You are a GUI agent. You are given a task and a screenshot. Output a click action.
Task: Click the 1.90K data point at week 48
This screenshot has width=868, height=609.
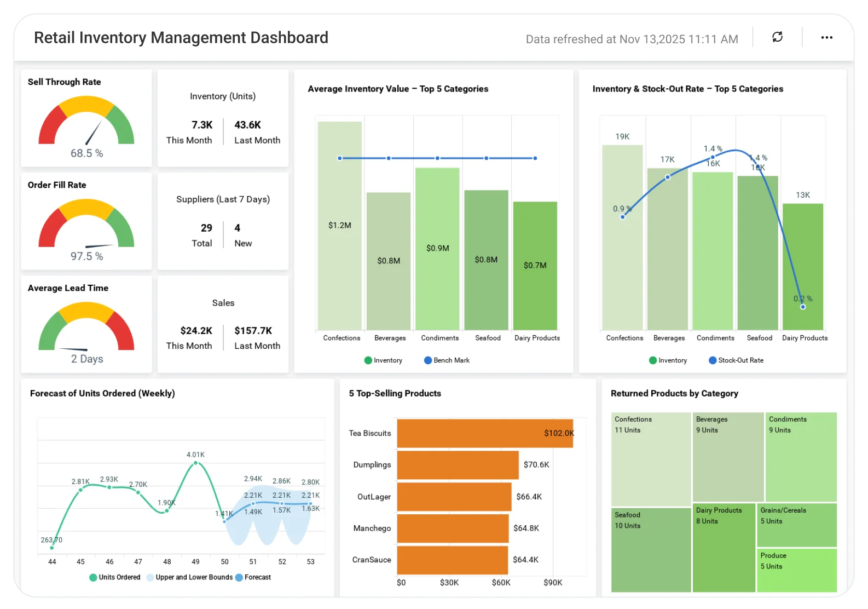click(x=167, y=511)
